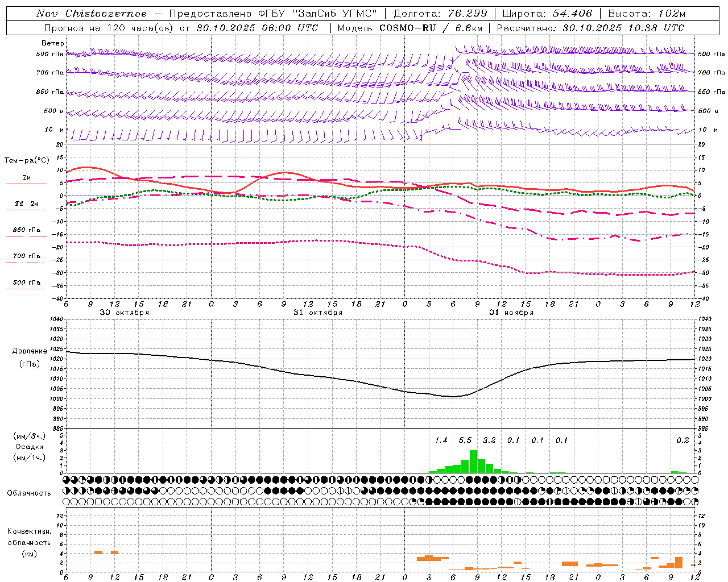Click the Ветер wind panel label
Viewport: 728px width, 582px height.
(x=53, y=43)
